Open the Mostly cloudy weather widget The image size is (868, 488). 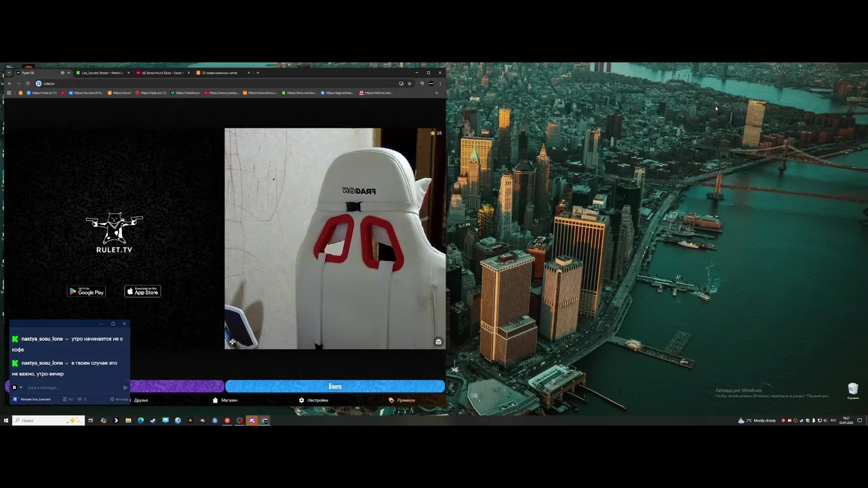(757, 420)
